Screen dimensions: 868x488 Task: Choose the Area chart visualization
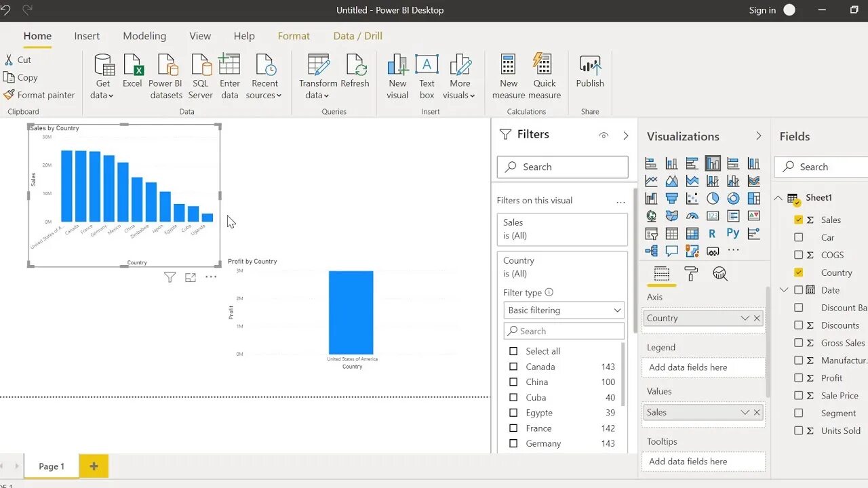click(x=671, y=181)
